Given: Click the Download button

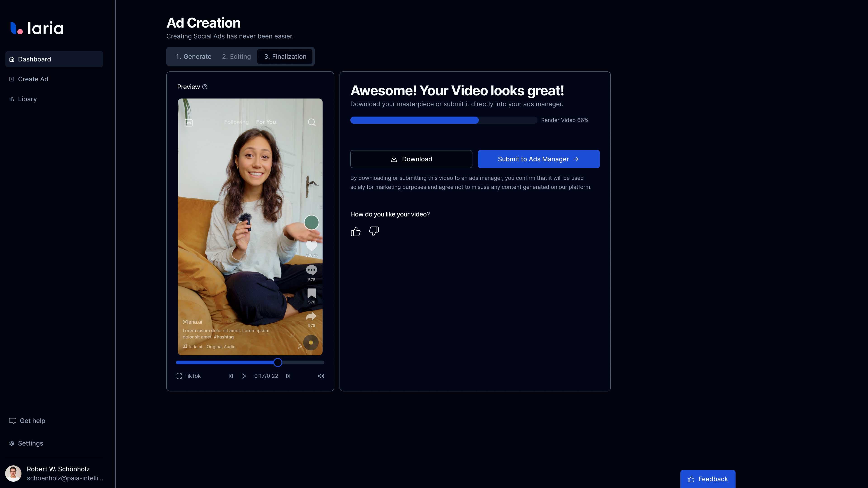Looking at the screenshot, I should click(411, 159).
